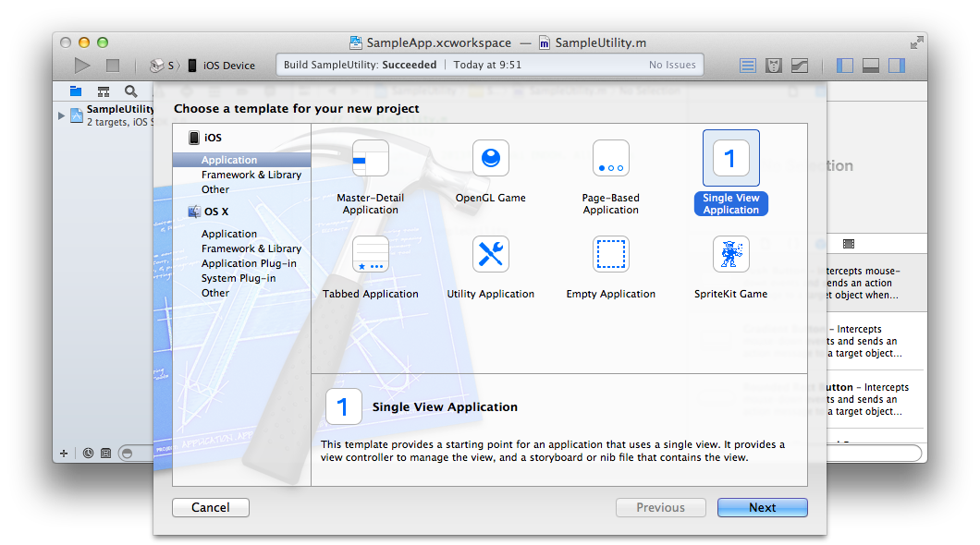This screenshot has height=545, width=980.
Task: Select the Tabbed Application template
Action: click(371, 255)
